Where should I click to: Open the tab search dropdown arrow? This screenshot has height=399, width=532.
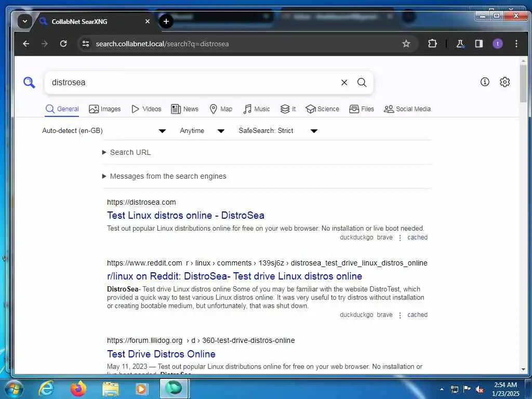pos(25,21)
